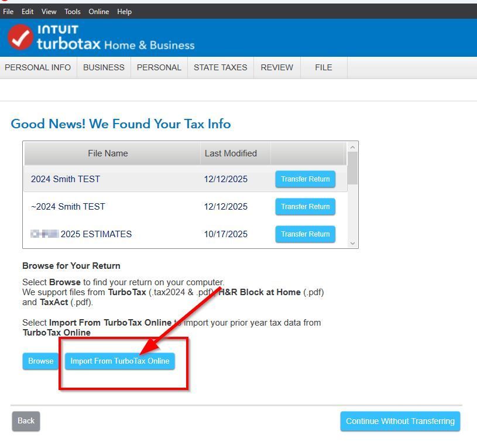This screenshot has width=477, height=448.
Task: Select the ~2024 Smith TEST file row
Action: tap(186, 207)
